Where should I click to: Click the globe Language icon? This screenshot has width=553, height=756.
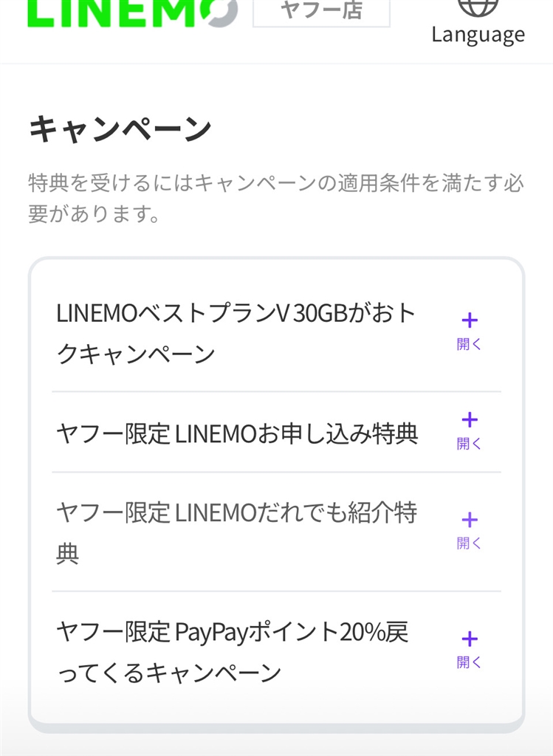pos(478,7)
